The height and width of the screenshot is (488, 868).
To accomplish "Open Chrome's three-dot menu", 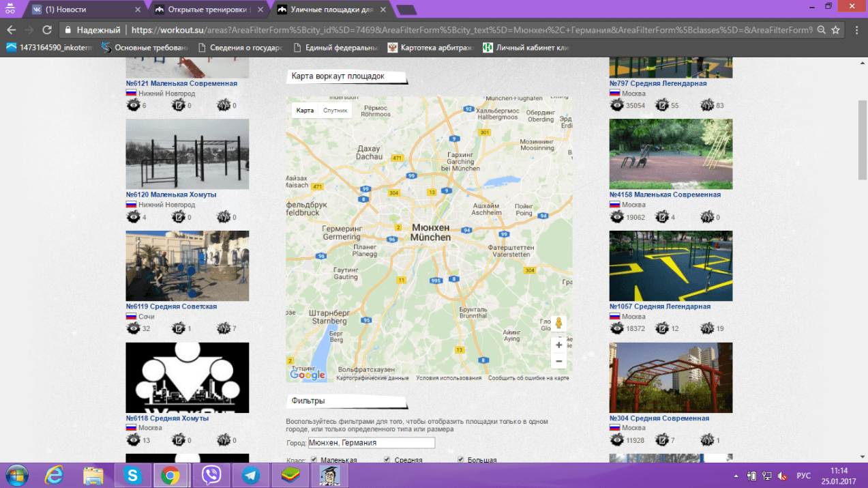I will click(x=856, y=30).
